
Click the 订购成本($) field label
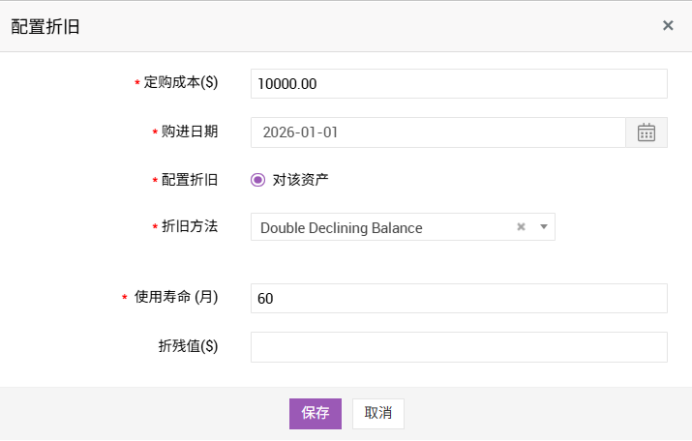coord(181,84)
